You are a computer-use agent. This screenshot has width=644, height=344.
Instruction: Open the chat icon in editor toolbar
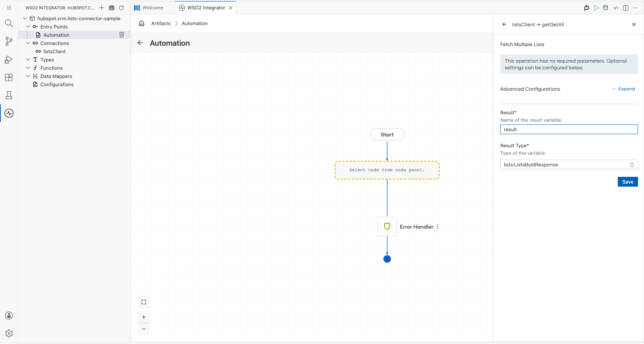[x=587, y=7]
